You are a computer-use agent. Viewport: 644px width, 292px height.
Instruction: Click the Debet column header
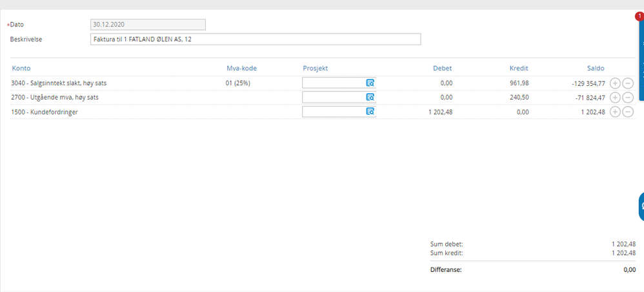click(442, 68)
